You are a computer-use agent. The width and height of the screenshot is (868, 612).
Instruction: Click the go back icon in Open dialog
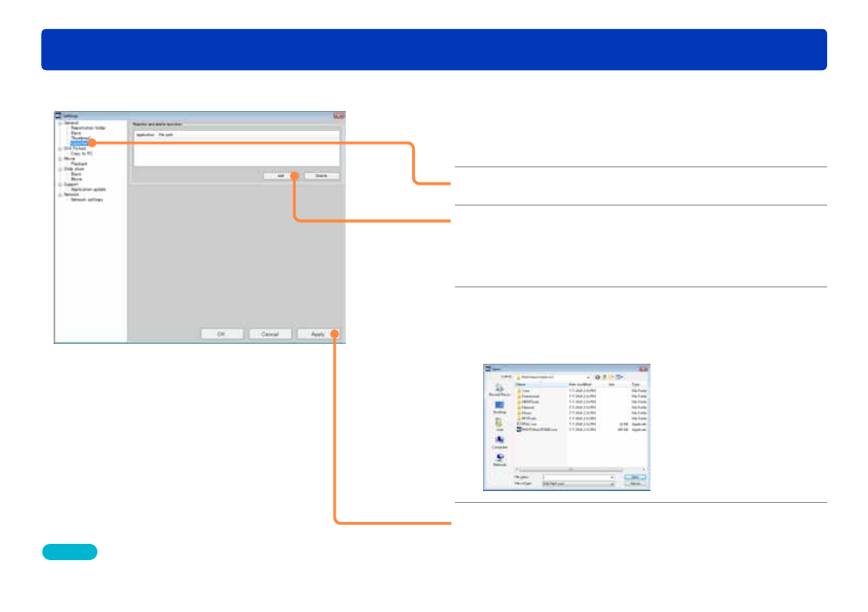(597, 376)
